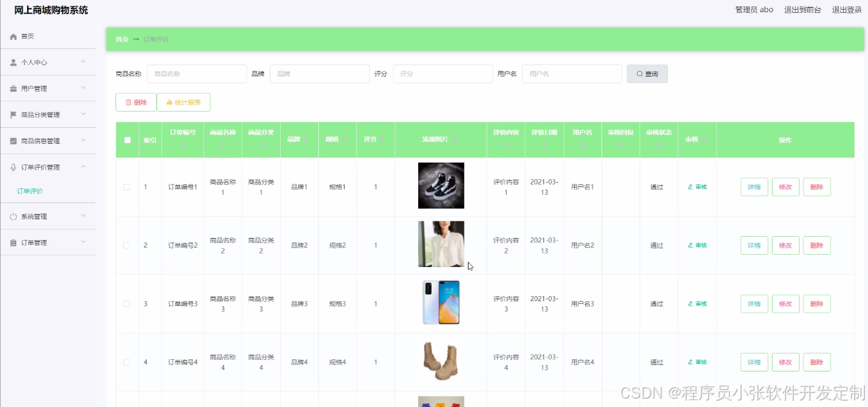
Task: Click into the 评分 search field
Action: 443,74
